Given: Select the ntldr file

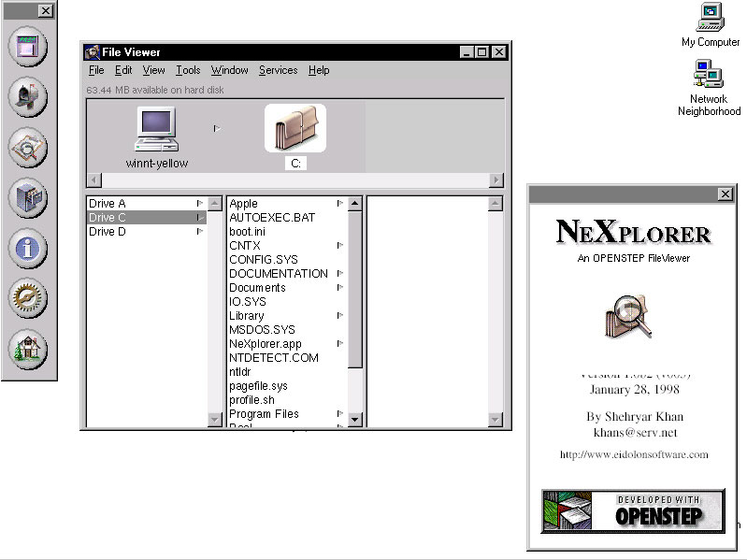Looking at the screenshot, I should [239, 371].
